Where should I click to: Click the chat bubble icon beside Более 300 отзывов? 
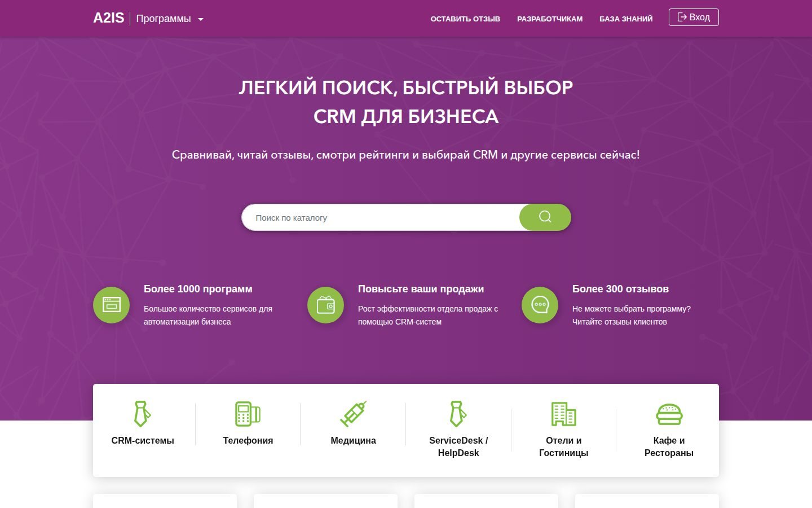(x=540, y=305)
